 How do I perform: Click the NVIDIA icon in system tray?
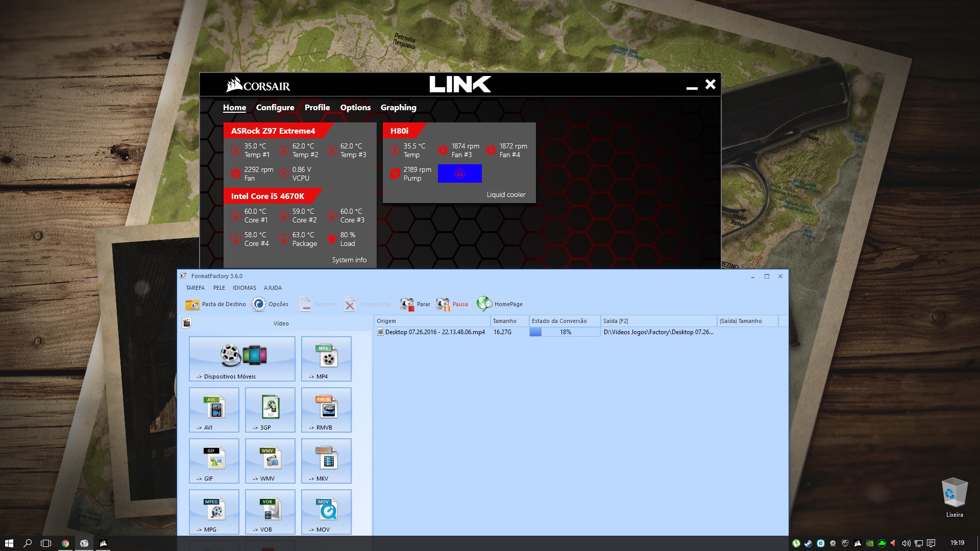pyautogui.click(x=869, y=543)
